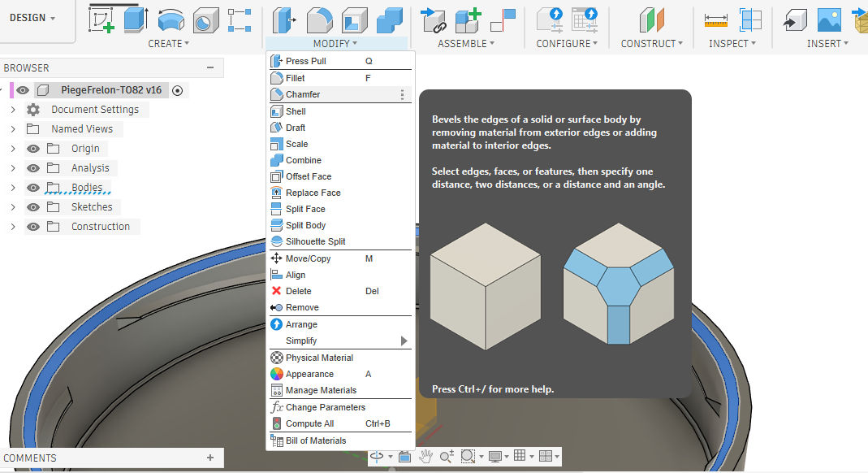Open the DESIGN workspace dropdown
This screenshot has height=473, width=868.
33,18
